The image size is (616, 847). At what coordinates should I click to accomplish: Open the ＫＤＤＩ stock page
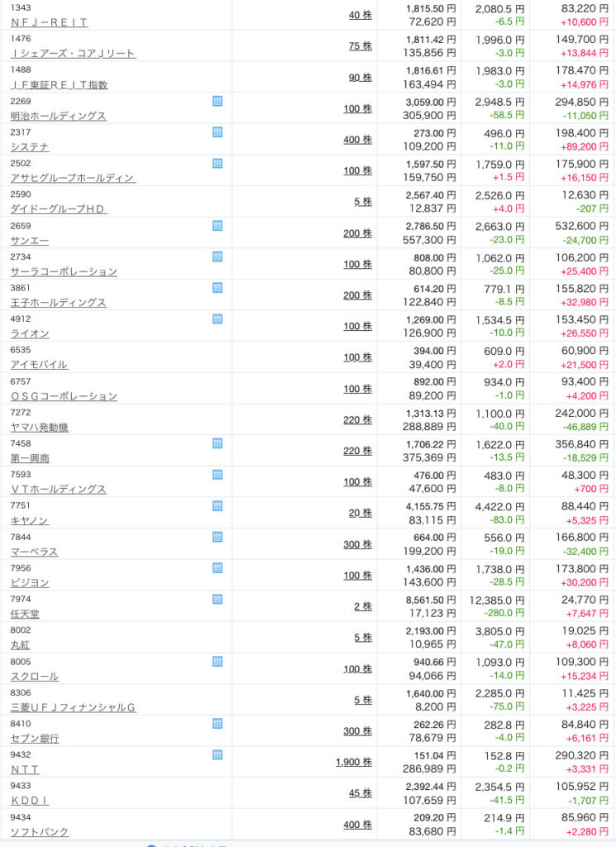point(30,801)
